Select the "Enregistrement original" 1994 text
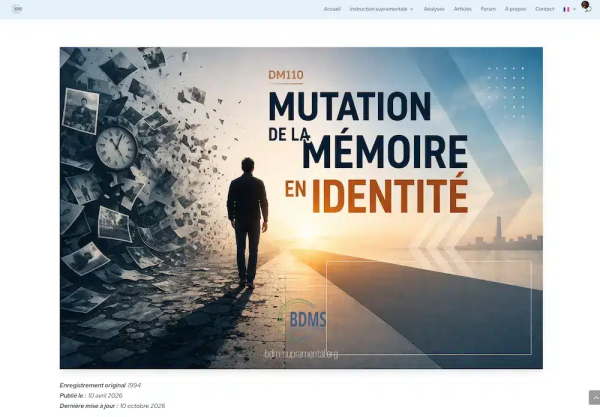Screen dimensions: 600x417 point(100,385)
